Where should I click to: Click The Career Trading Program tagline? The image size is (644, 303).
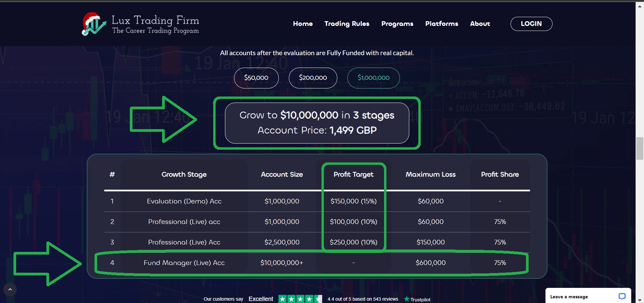pyautogui.click(x=155, y=31)
